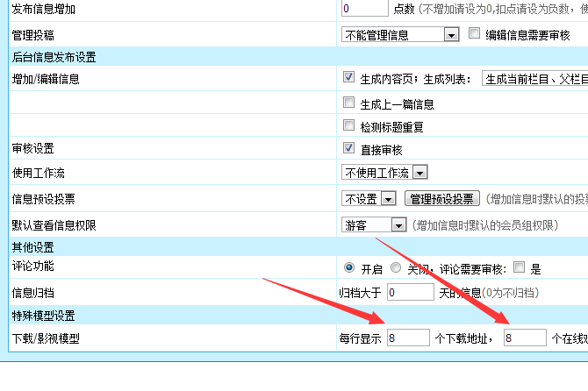
Task: Expand the 默认查看信息权限 dropdown showing 游客
Action: 374,225
